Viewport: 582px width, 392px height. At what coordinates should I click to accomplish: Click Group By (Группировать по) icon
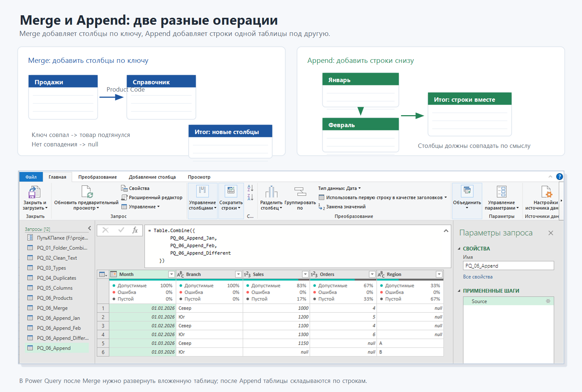click(x=300, y=191)
